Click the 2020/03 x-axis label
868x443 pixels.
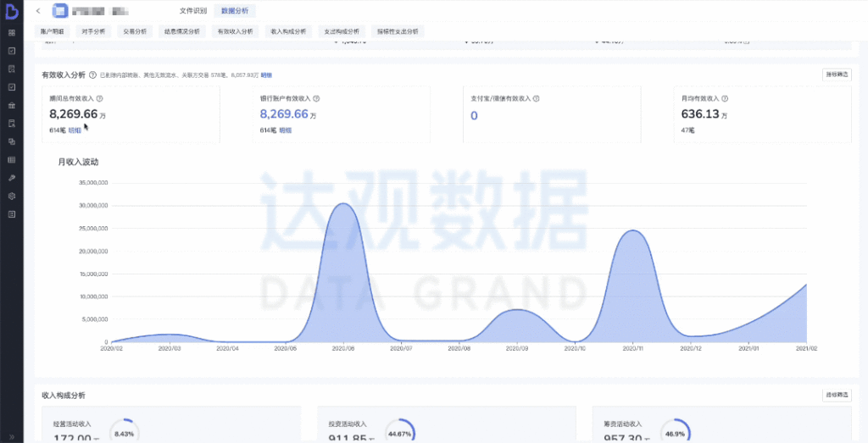click(x=170, y=348)
